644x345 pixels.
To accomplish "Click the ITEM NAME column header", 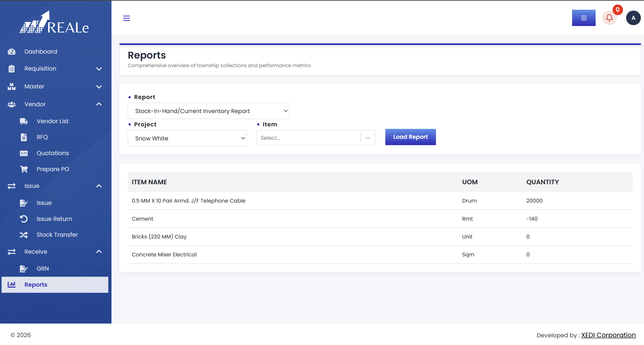I will 149,182.
